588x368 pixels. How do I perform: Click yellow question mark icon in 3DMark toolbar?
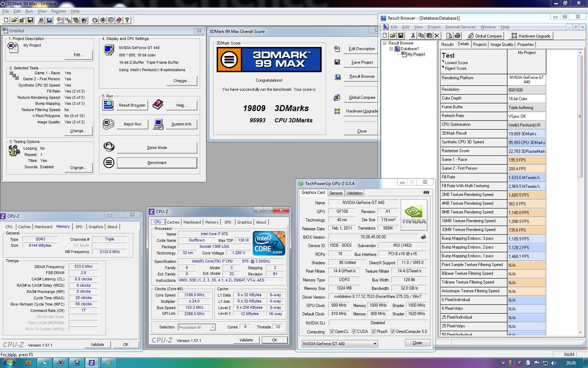(x=127, y=20)
